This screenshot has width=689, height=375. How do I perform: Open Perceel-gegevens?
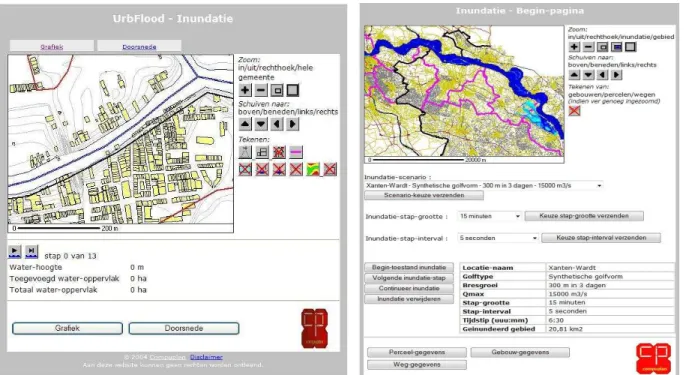click(x=417, y=352)
